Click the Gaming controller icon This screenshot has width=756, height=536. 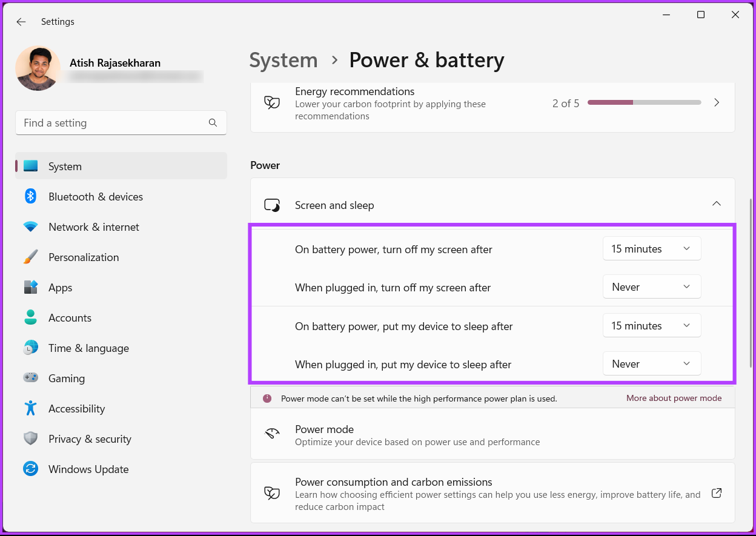[x=31, y=378]
